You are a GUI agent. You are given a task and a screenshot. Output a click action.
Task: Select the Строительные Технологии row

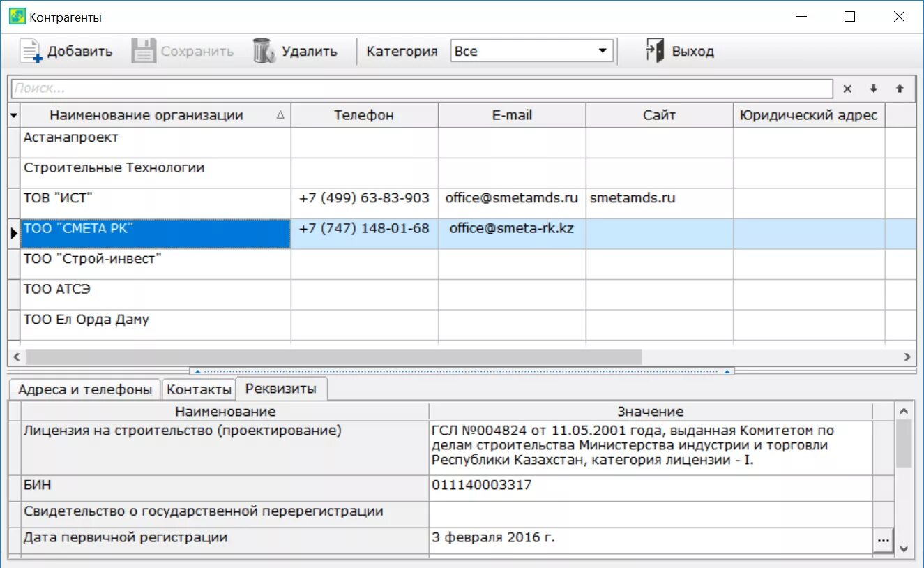156,173
